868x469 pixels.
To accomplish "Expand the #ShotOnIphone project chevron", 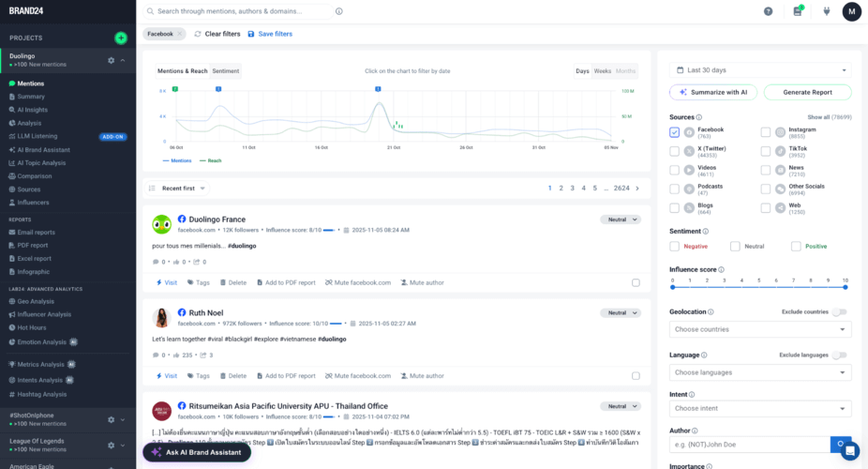I will 123,419.
